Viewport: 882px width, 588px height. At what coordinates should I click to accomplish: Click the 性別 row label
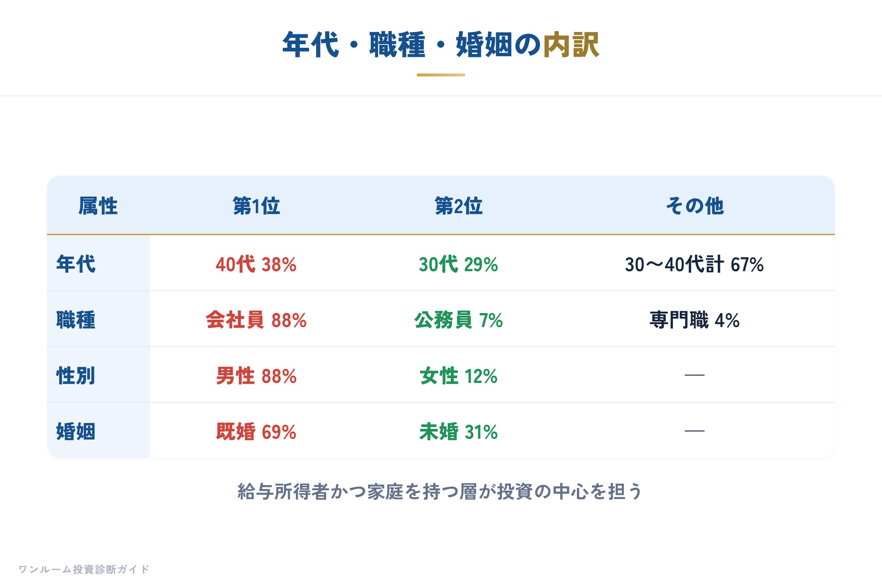tap(76, 375)
